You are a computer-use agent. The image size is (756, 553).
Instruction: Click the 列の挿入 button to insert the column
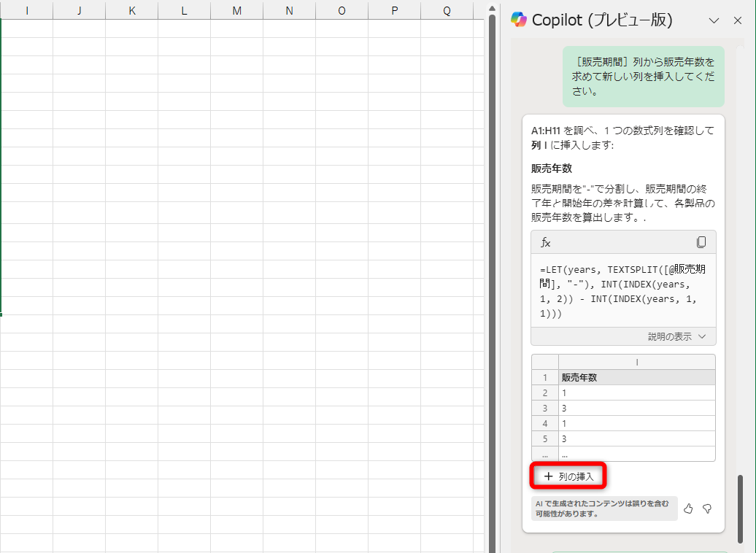tap(568, 475)
